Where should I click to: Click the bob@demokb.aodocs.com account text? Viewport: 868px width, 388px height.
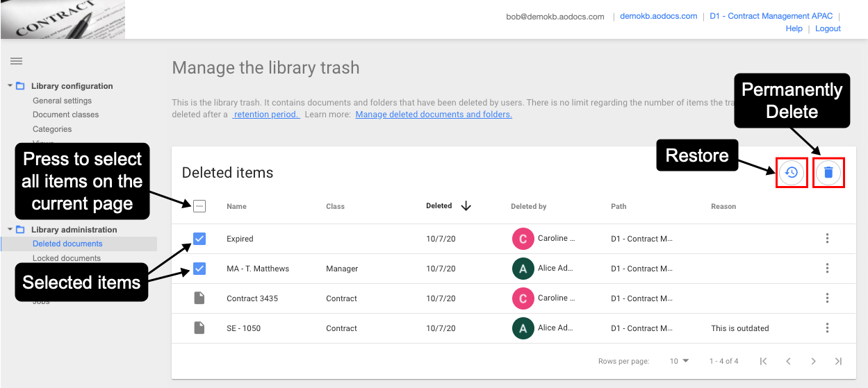tap(555, 17)
